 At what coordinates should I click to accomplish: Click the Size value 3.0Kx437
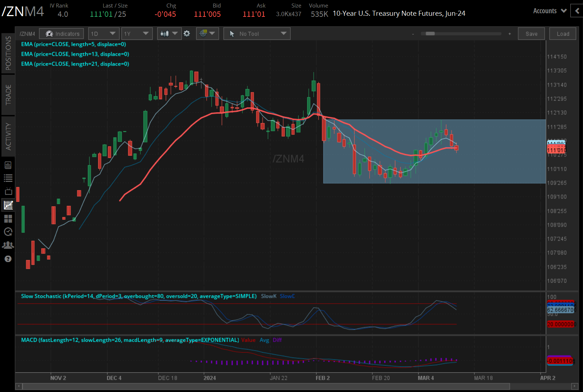pyautogui.click(x=289, y=14)
